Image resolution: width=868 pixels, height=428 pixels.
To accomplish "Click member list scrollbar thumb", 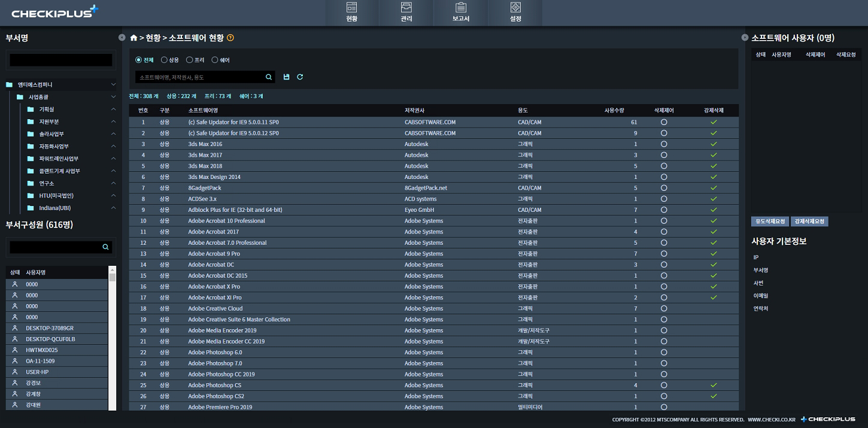I will point(112,277).
